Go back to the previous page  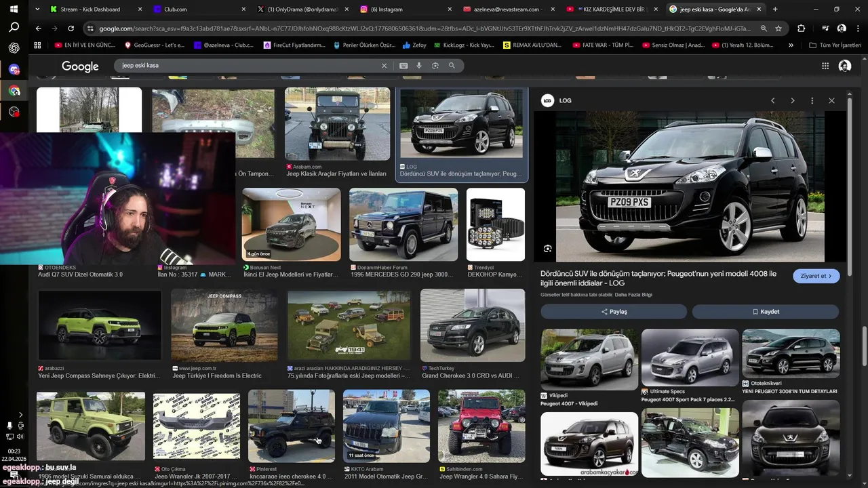click(x=39, y=28)
